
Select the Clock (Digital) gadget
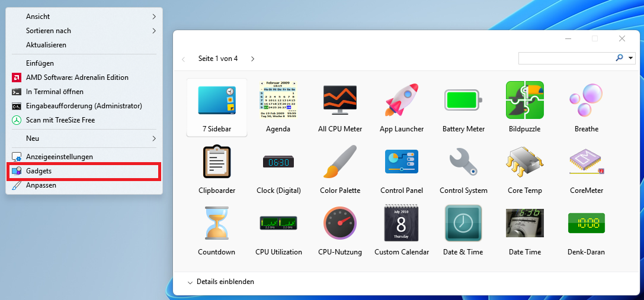coord(278,162)
